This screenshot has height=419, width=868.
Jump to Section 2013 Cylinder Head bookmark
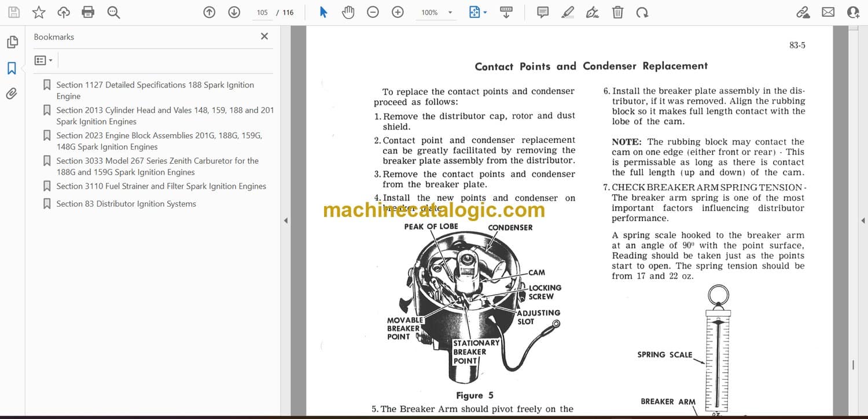(165, 116)
